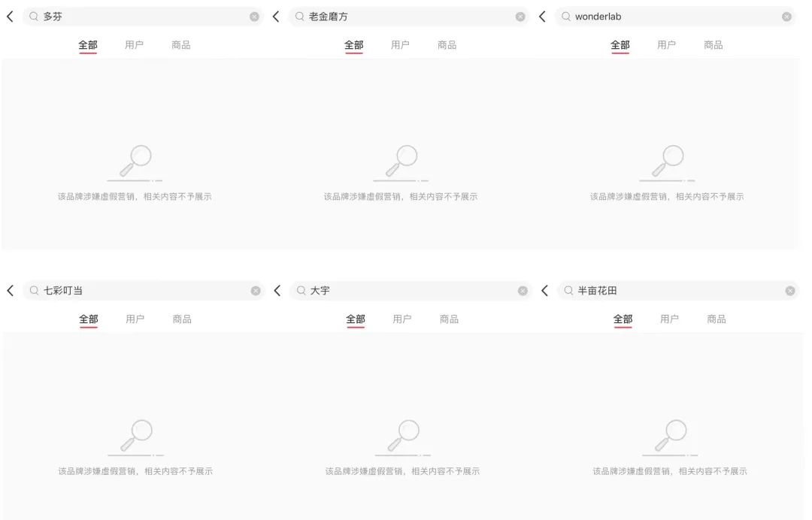Clear the 大宇 search query
Image resolution: width=812 pixels, height=520 pixels.
point(523,291)
